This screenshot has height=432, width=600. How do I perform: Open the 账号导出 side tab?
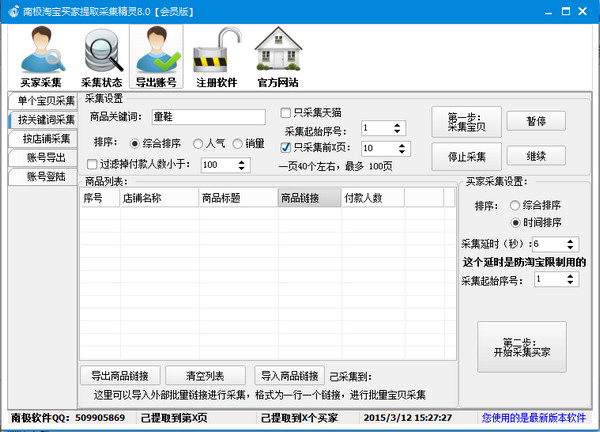[43, 158]
